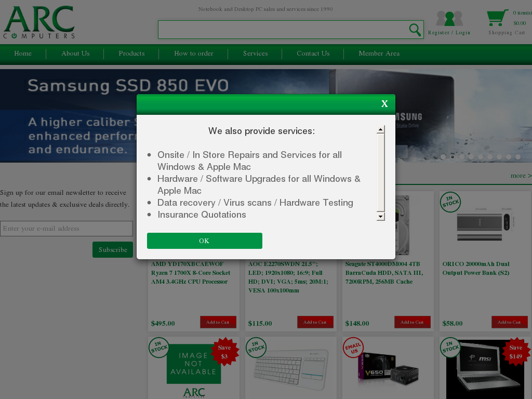The width and height of the screenshot is (532, 399).
Task: Open the Contact Us menu item
Action: pyautogui.click(x=313, y=54)
